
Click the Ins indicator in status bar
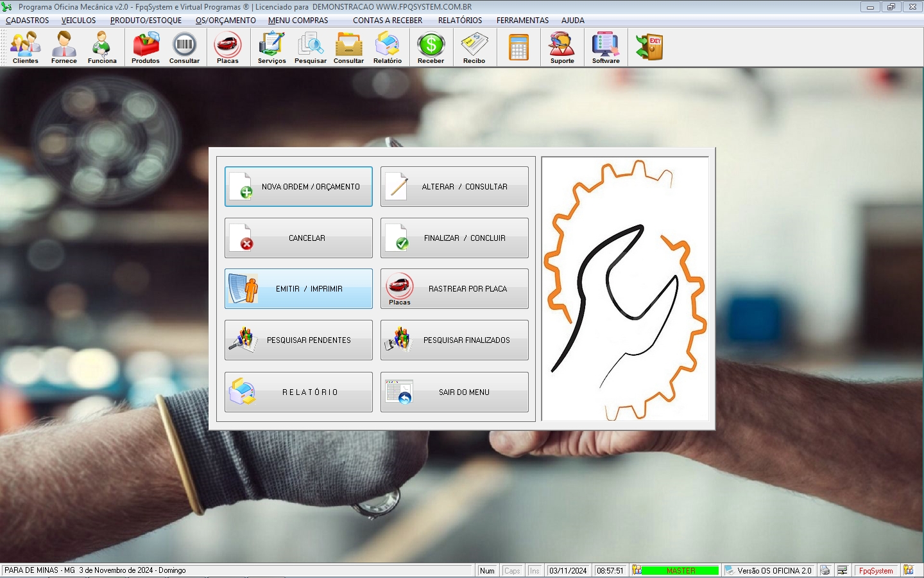[x=535, y=570]
